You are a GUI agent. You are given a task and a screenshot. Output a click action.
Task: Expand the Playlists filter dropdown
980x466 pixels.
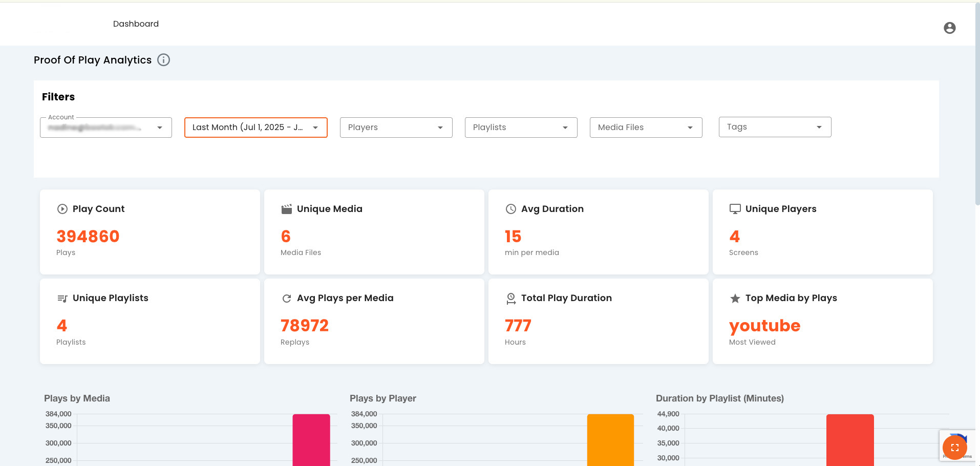click(521, 128)
